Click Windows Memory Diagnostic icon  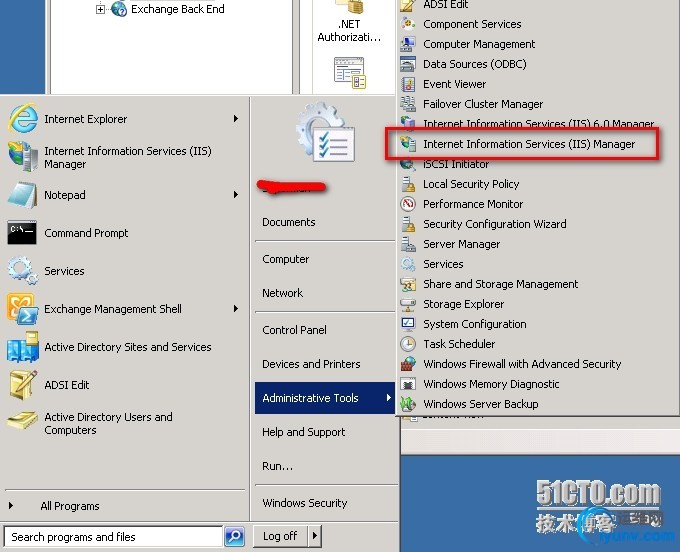click(x=408, y=384)
